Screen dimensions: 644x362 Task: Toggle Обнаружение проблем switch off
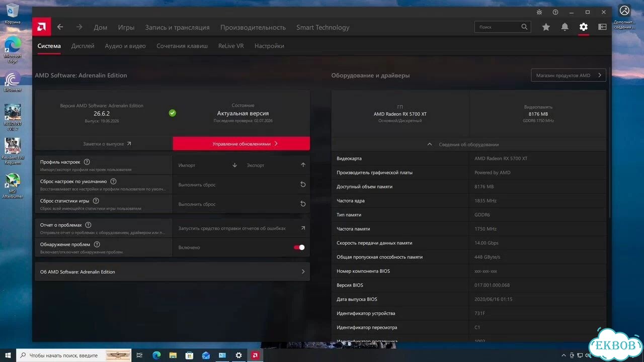pos(299,247)
